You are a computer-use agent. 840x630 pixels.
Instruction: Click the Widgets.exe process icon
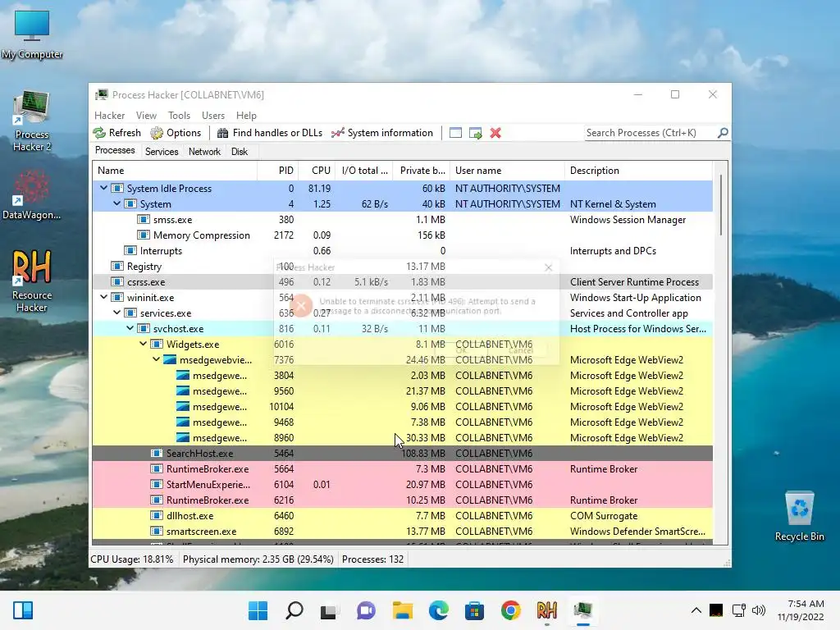(x=157, y=344)
